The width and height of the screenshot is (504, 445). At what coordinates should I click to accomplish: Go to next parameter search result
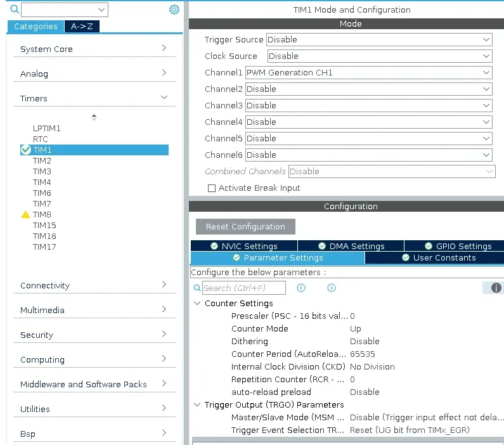(332, 288)
